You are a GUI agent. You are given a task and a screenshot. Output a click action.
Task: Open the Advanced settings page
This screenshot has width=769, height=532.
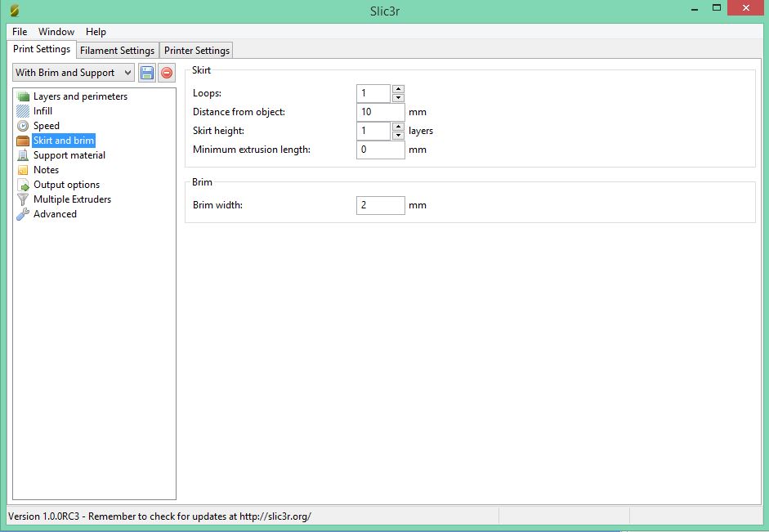(x=55, y=214)
